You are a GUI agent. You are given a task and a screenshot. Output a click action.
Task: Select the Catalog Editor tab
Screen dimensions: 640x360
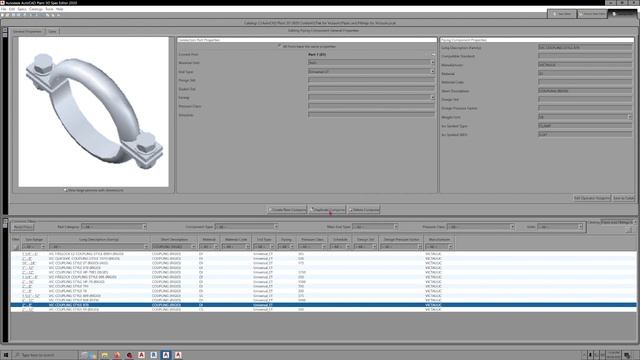pyautogui.click(x=622, y=14)
